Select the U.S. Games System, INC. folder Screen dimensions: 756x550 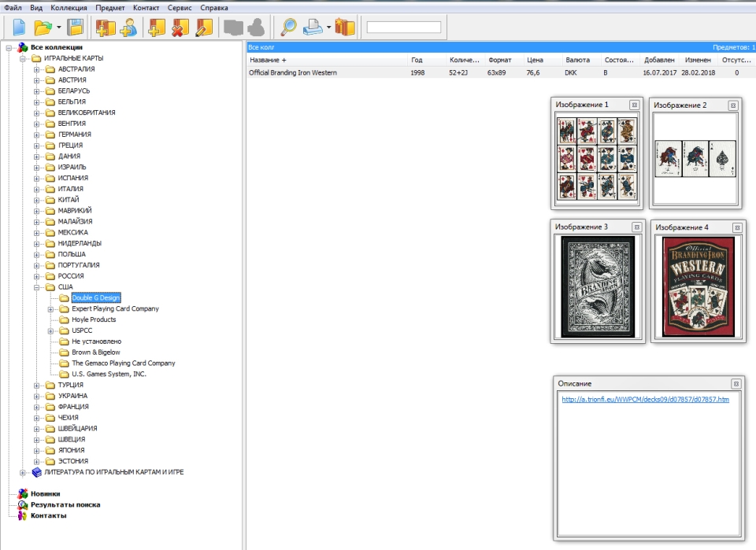click(x=109, y=375)
